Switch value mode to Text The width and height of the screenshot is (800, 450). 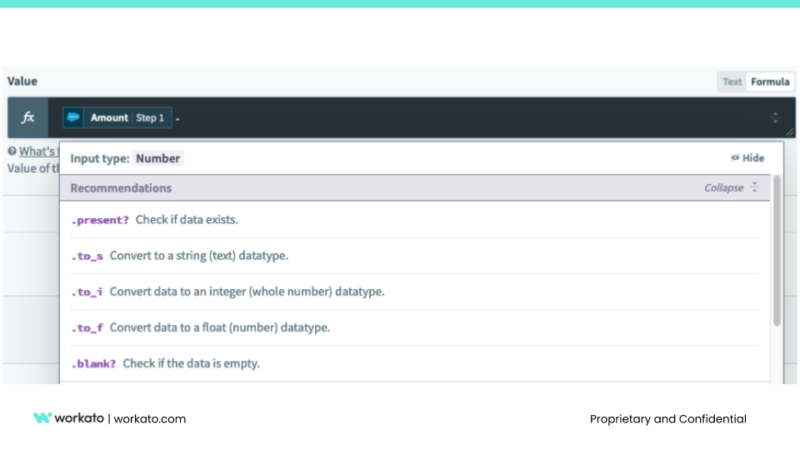tap(732, 82)
